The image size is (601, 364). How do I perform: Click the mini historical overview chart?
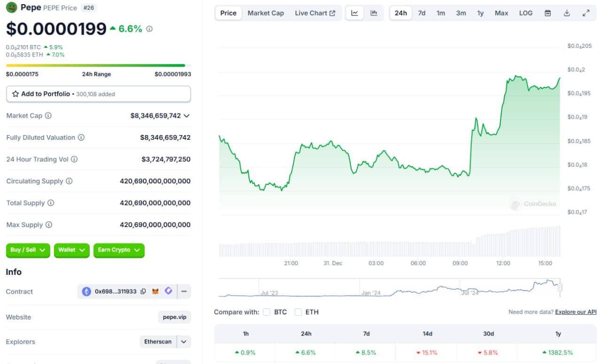tap(389, 288)
